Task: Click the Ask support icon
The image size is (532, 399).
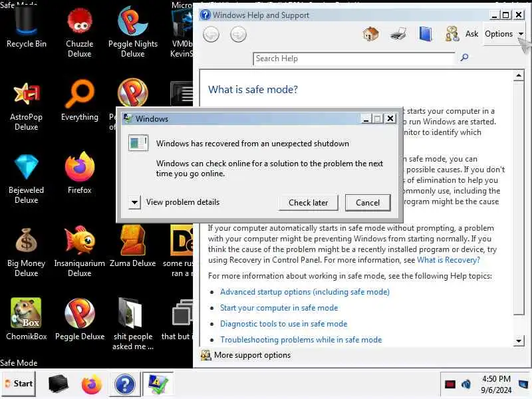Action: tap(452, 34)
